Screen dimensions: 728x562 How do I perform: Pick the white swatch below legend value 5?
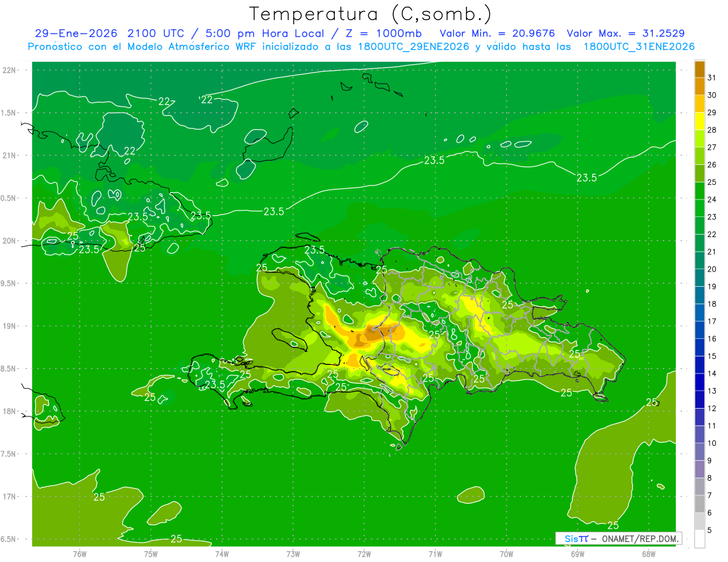click(x=699, y=538)
